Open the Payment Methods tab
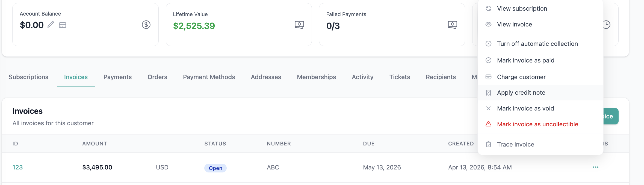The image size is (644, 185). pyautogui.click(x=209, y=77)
